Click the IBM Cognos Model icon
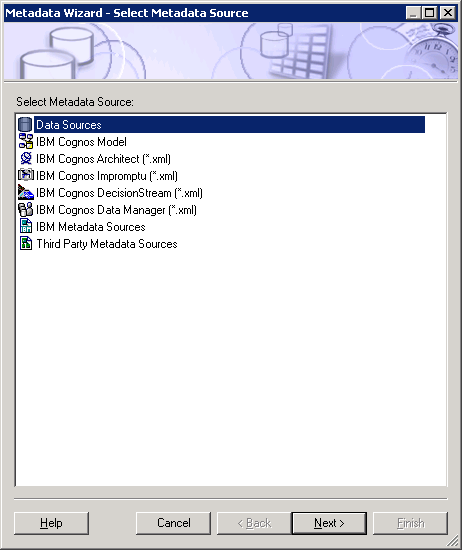Image resolution: width=462 pixels, height=550 pixels. pos(26,142)
